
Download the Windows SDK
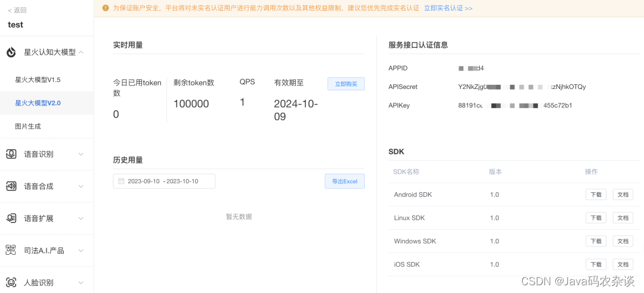[x=596, y=241]
